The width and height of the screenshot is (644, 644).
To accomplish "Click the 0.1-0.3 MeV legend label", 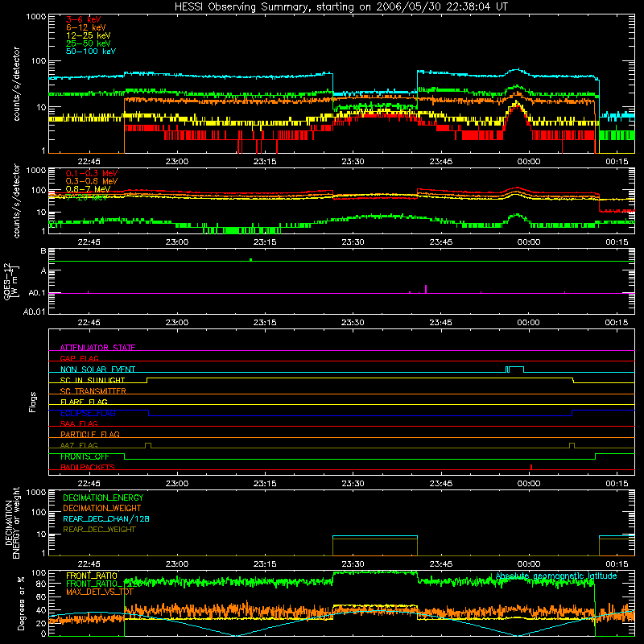I will pos(92,173).
